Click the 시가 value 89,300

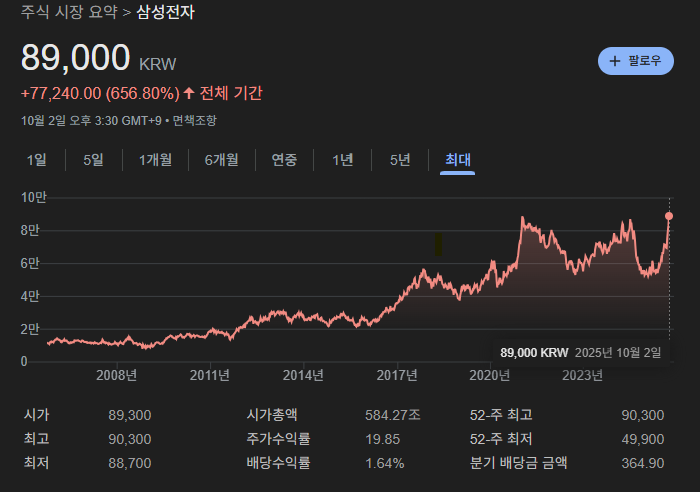tap(129, 415)
